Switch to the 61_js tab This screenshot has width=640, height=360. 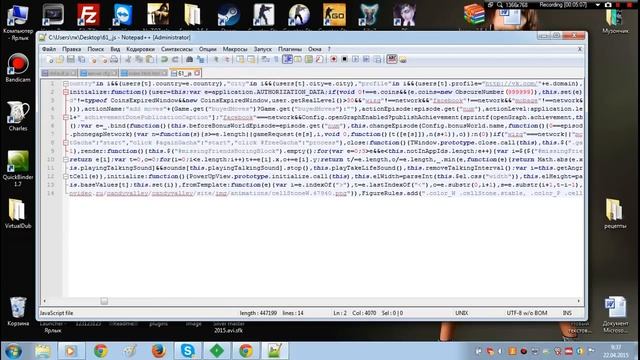[184, 73]
